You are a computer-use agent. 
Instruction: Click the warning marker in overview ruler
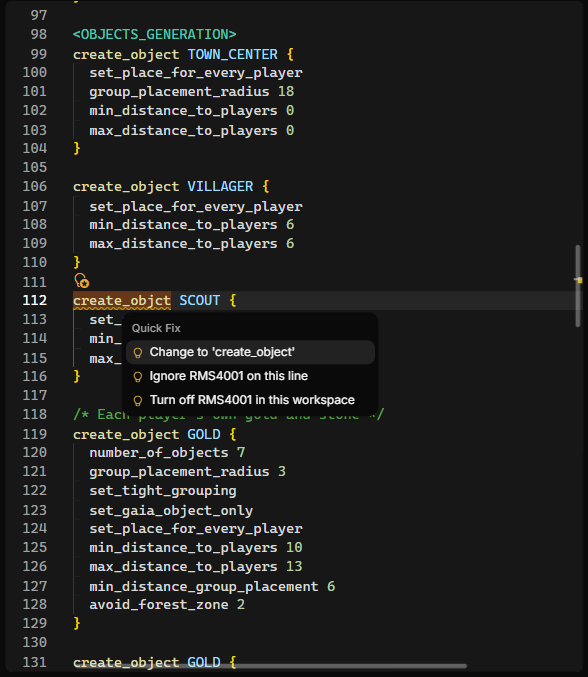tap(579, 280)
